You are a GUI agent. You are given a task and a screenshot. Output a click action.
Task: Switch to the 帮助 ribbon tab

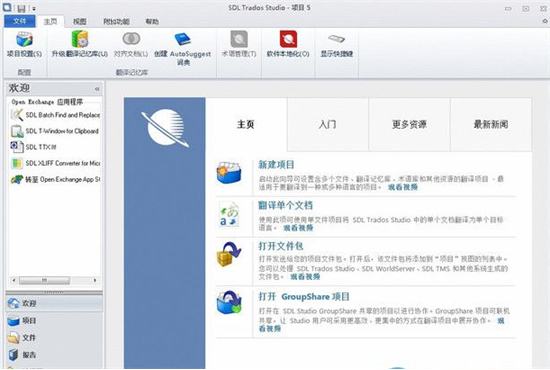point(152,21)
